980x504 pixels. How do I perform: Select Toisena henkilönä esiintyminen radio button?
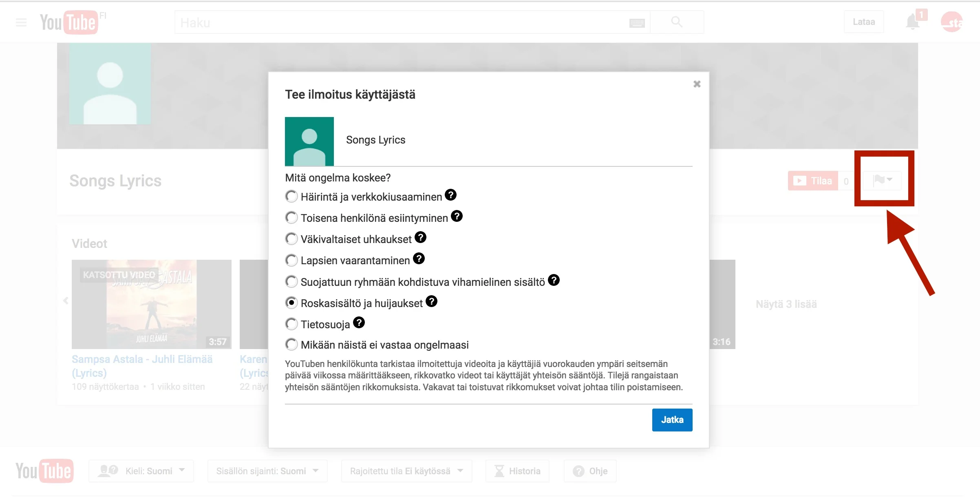click(x=291, y=217)
